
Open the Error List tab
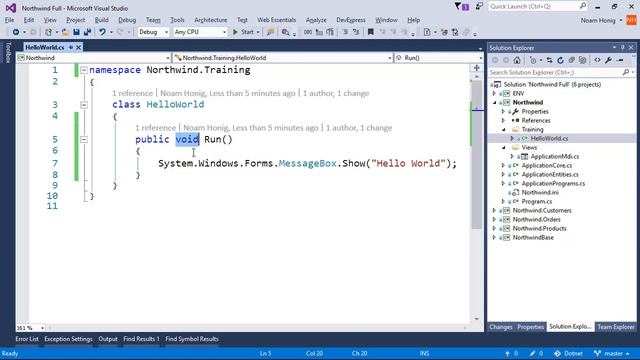27,339
